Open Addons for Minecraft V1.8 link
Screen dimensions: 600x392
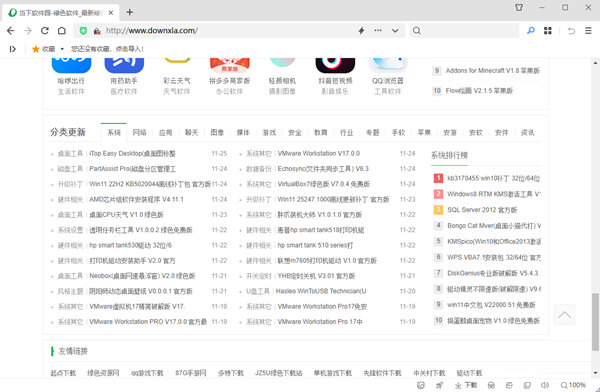492,70
